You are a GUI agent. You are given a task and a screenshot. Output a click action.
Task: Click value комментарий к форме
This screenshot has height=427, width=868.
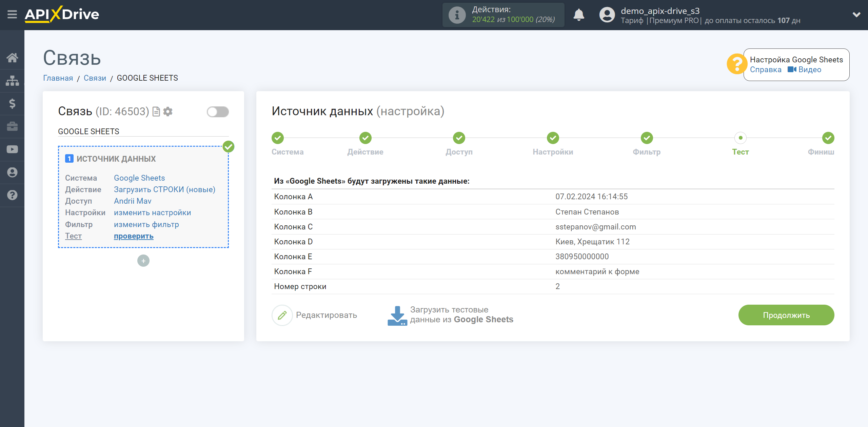pos(597,272)
